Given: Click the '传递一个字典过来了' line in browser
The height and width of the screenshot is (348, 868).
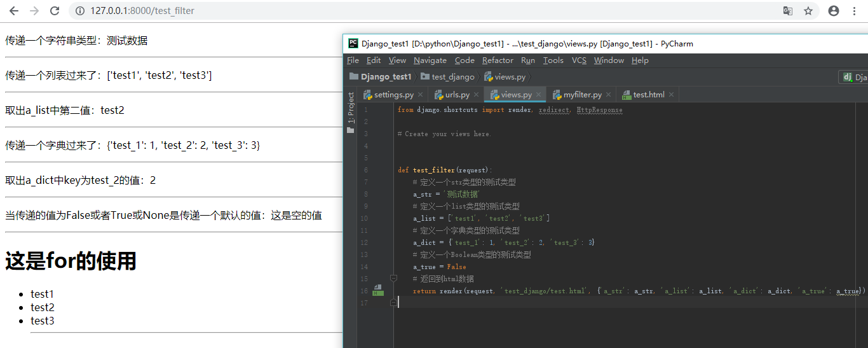Looking at the screenshot, I should 133,146.
